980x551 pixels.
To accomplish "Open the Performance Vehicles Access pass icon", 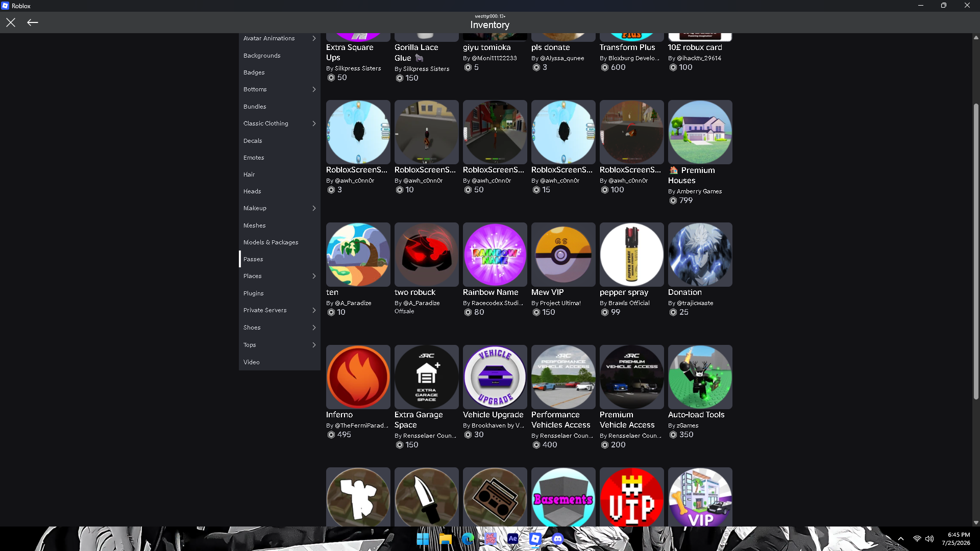I will pos(563,377).
